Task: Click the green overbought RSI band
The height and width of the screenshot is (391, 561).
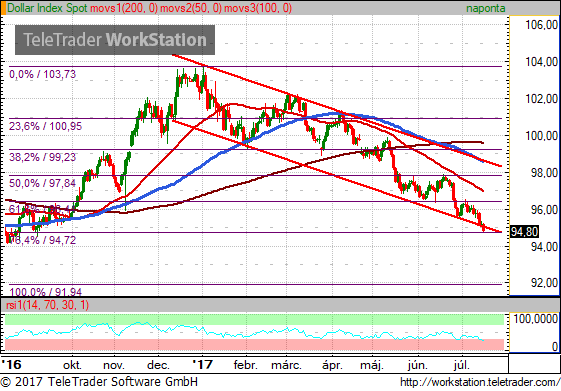Action: pos(254,319)
